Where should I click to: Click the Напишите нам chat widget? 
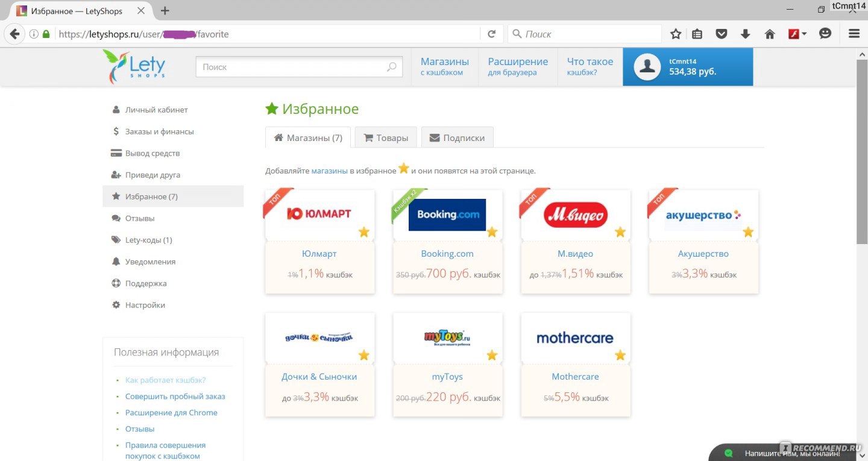[781, 453]
